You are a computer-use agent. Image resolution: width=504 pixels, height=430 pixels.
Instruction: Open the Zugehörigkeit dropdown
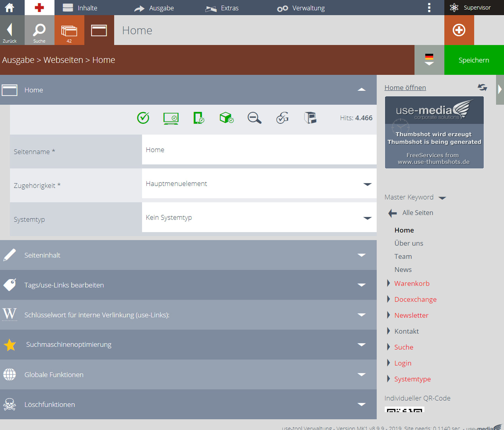(x=259, y=184)
